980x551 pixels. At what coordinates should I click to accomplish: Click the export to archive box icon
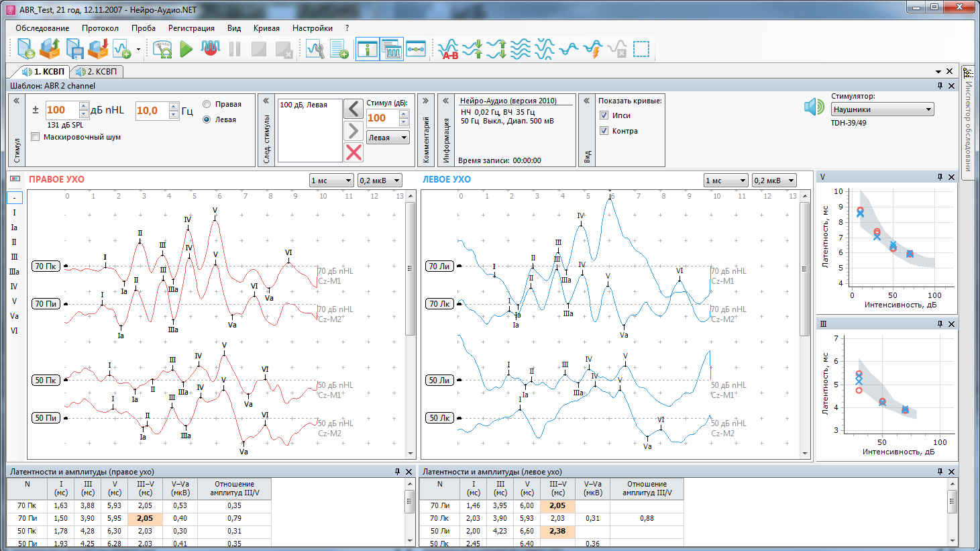click(x=98, y=49)
